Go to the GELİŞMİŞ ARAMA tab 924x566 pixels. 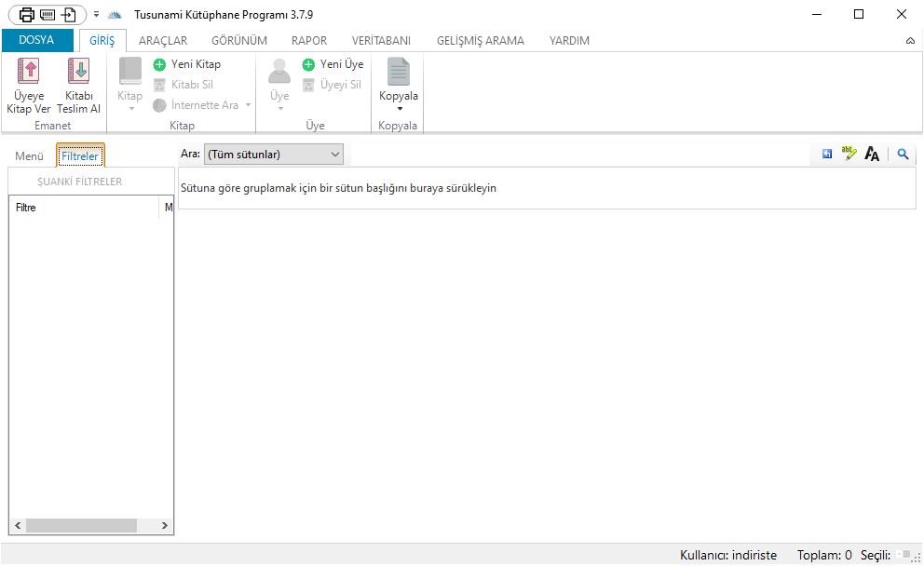point(481,41)
